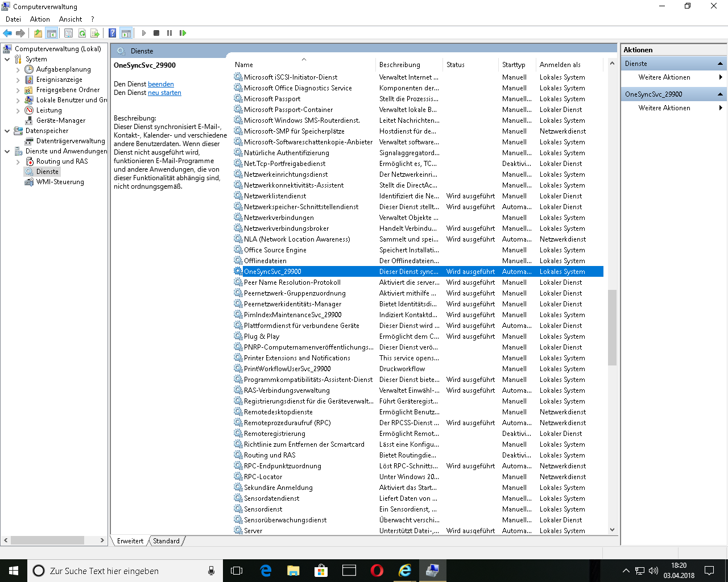Select WMI-Steuerung in the tree
The height and width of the screenshot is (582, 728).
[x=60, y=182]
